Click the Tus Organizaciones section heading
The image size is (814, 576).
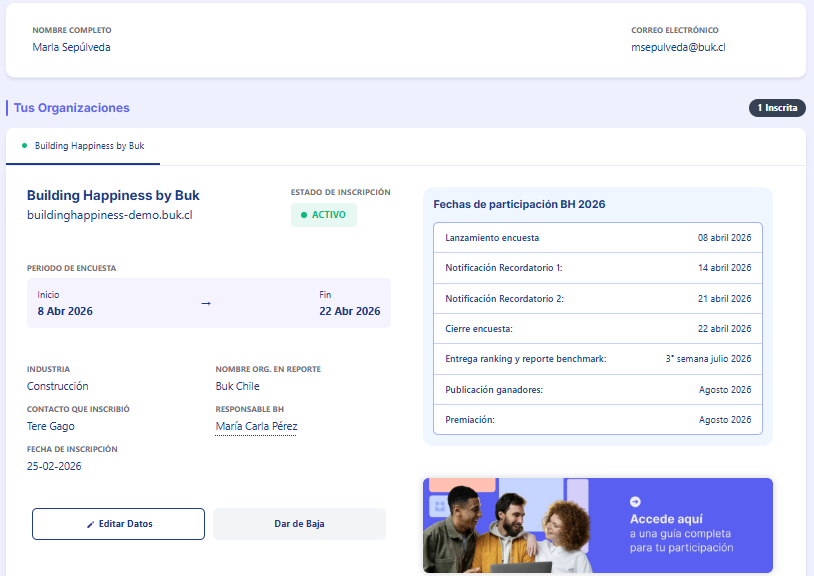(71, 108)
